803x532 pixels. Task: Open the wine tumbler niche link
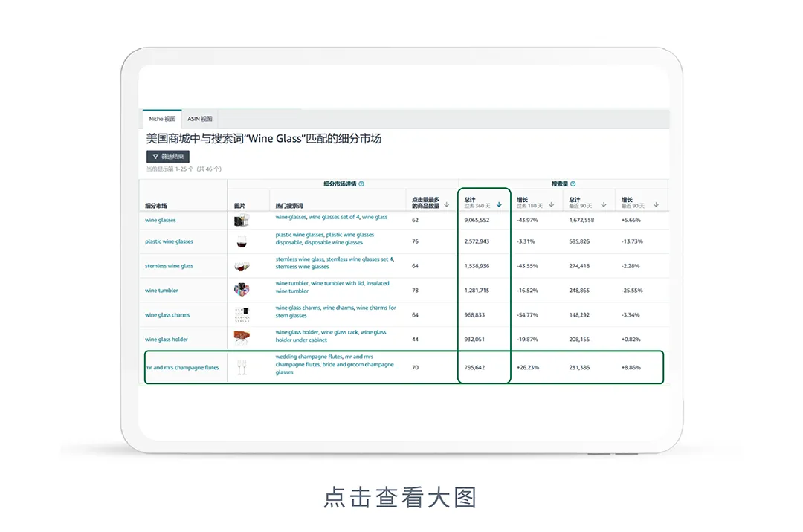click(161, 291)
